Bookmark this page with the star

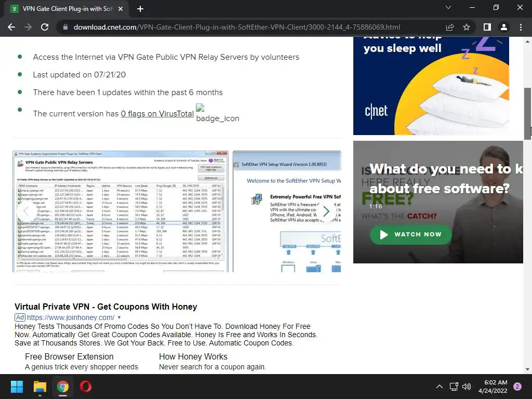point(467,27)
